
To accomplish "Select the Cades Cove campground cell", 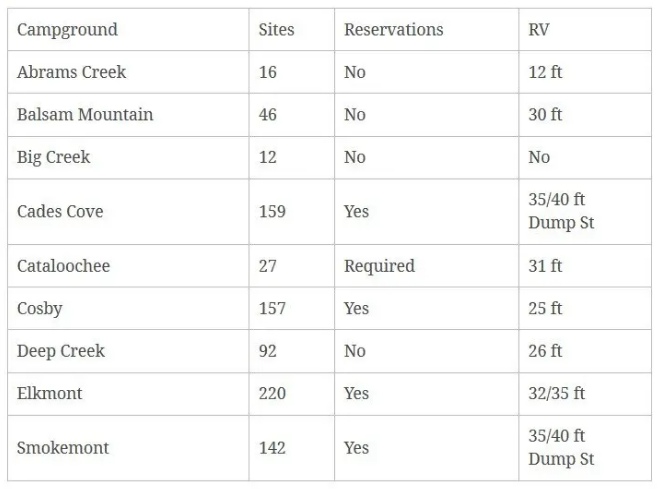I will 60,212.
